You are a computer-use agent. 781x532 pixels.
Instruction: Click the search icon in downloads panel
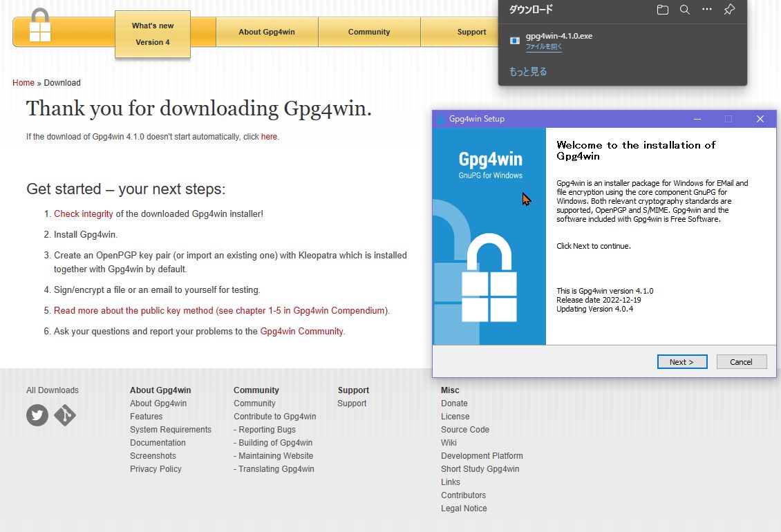tap(684, 10)
